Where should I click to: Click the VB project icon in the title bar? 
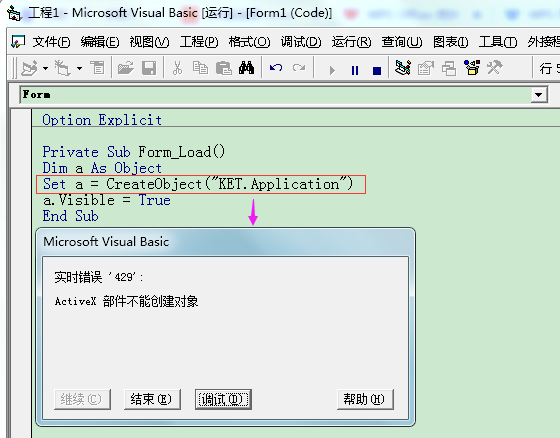click(x=14, y=13)
